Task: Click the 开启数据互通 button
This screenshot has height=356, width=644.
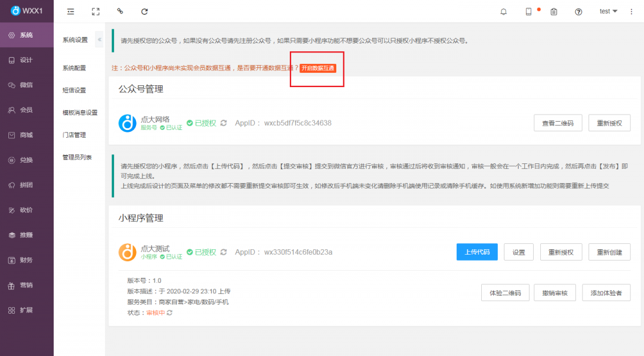Action: coord(318,69)
